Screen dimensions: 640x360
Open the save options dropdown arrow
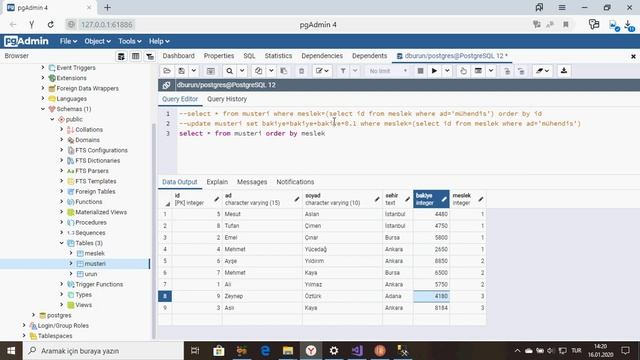(x=194, y=71)
